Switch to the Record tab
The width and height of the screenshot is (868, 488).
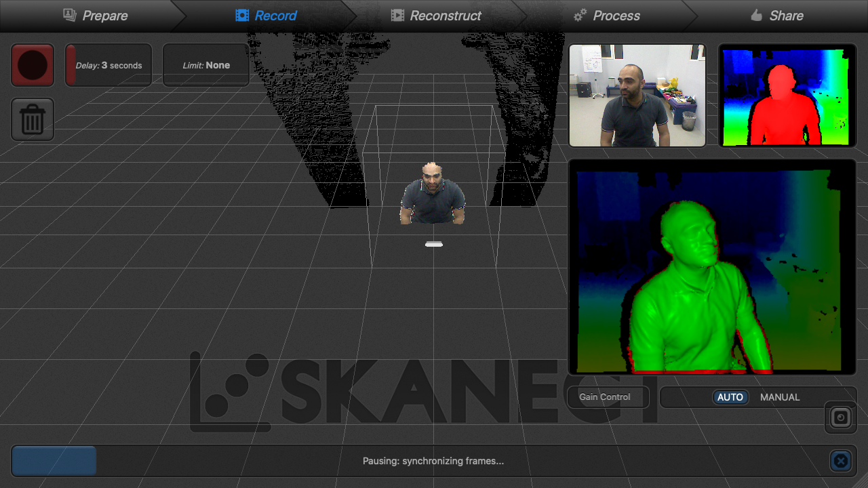[266, 16]
